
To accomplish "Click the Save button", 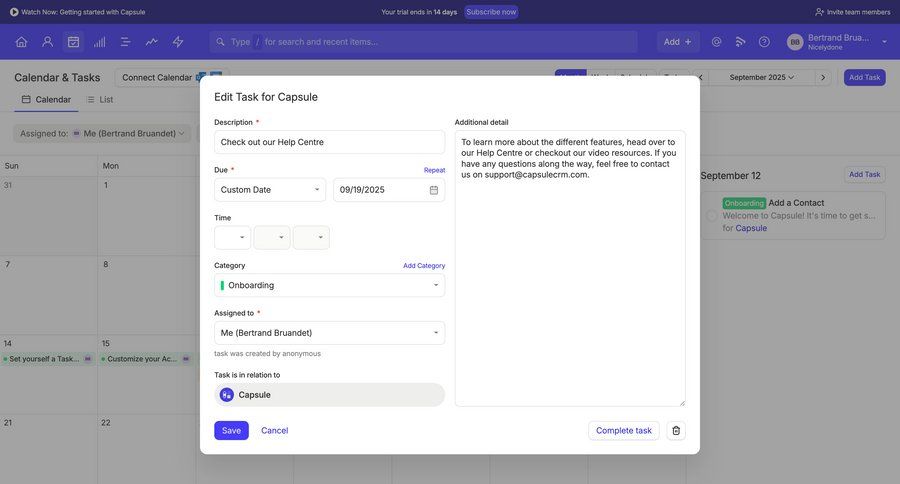I will [231, 431].
